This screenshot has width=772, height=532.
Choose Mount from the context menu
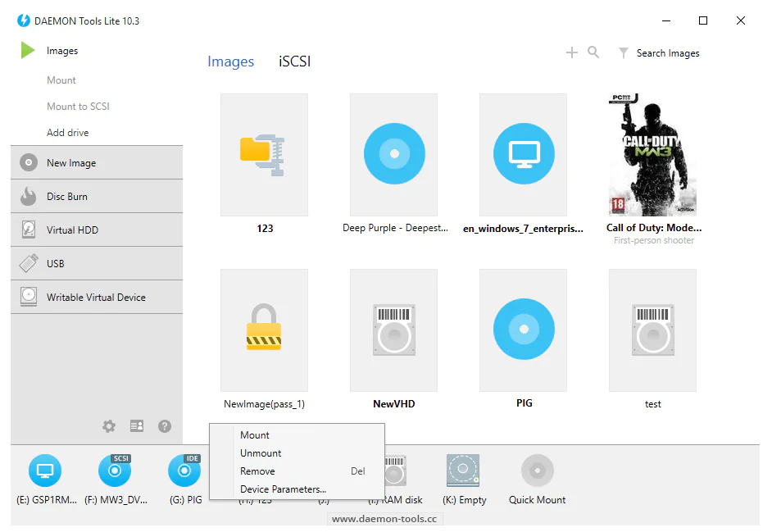(255, 435)
